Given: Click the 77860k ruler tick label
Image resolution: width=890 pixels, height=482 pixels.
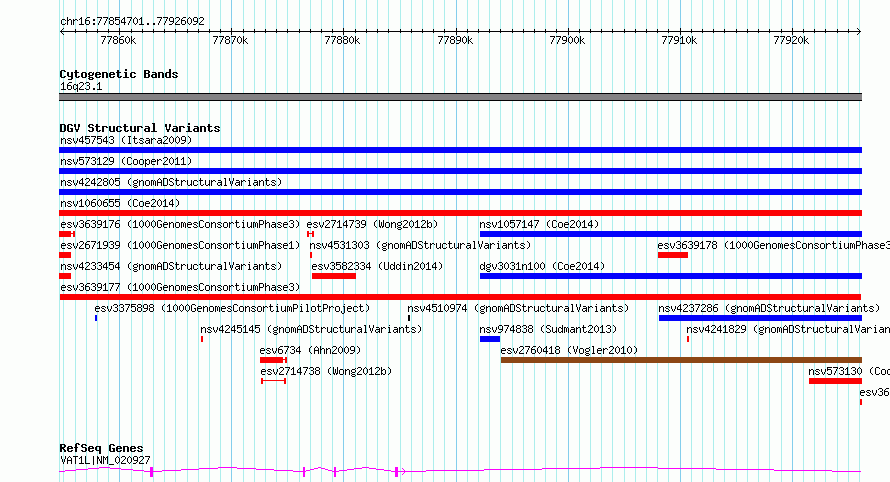Looking at the screenshot, I should point(118,40).
